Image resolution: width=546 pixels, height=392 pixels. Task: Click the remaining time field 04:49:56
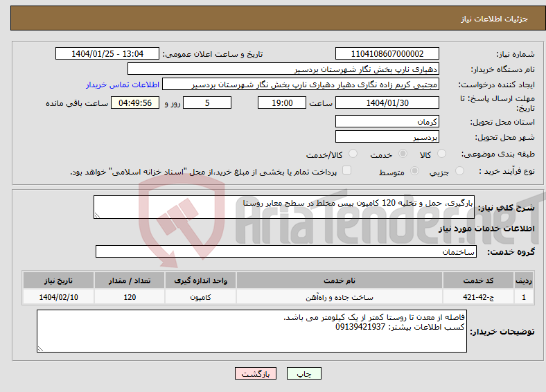[x=135, y=103]
